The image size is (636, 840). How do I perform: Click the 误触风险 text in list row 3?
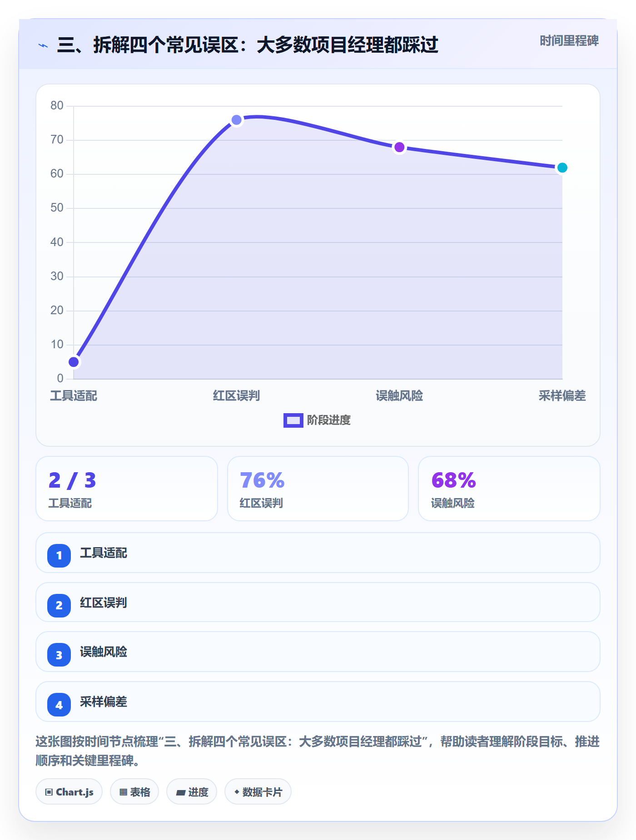tap(104, 652)
